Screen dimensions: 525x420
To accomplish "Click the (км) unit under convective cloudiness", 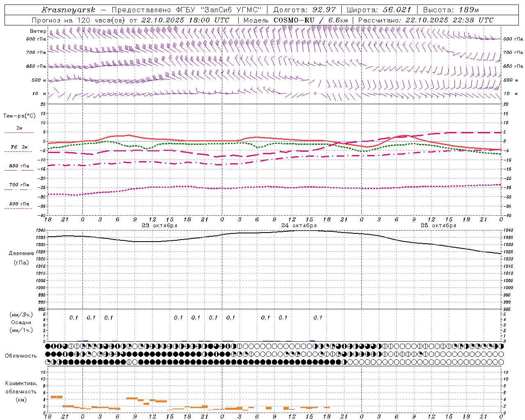I will (x=21, y=399).
